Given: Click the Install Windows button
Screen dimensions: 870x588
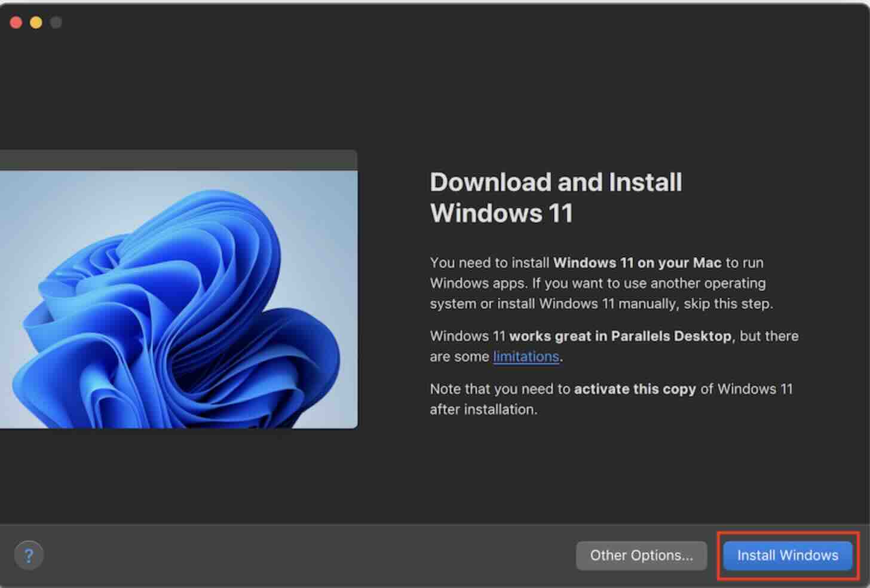Looking at the screenshot, I should click(787, 555).
